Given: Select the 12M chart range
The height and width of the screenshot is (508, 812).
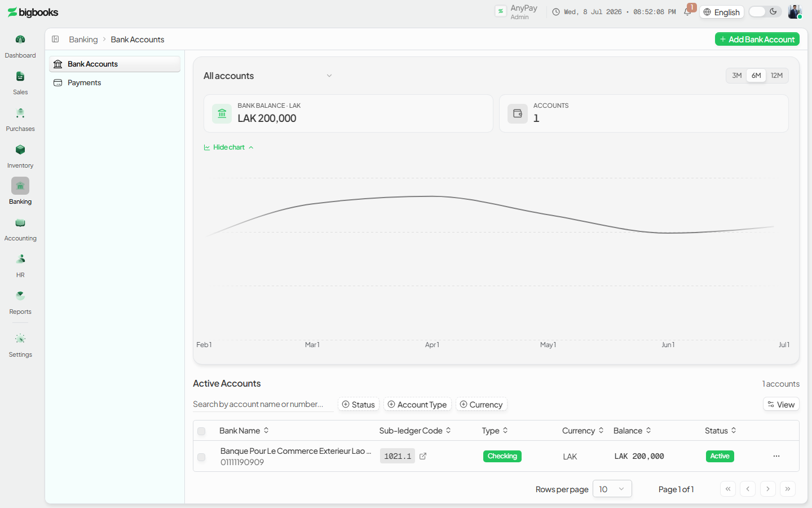Looking at the screenshot, I should 776,76.
